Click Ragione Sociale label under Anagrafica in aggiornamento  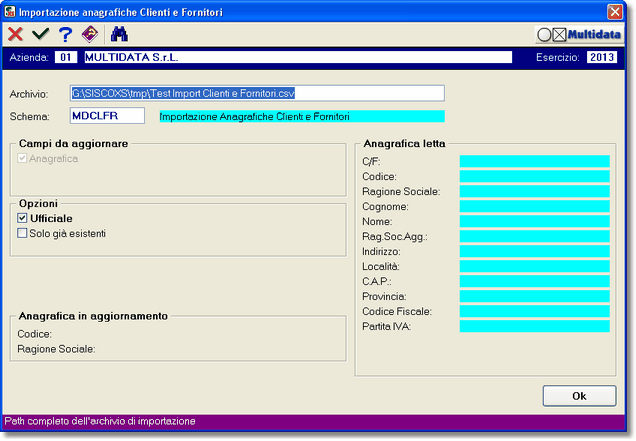coord(56,349)
